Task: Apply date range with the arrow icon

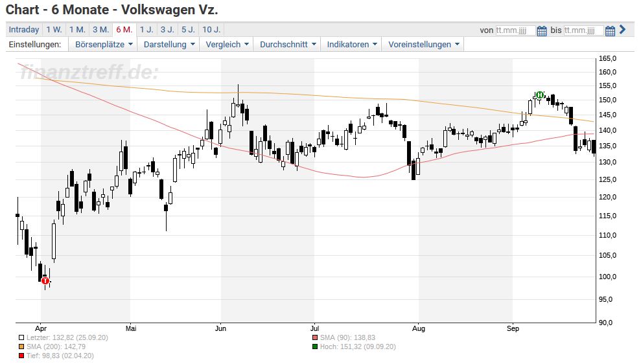Action: (623, 29)
